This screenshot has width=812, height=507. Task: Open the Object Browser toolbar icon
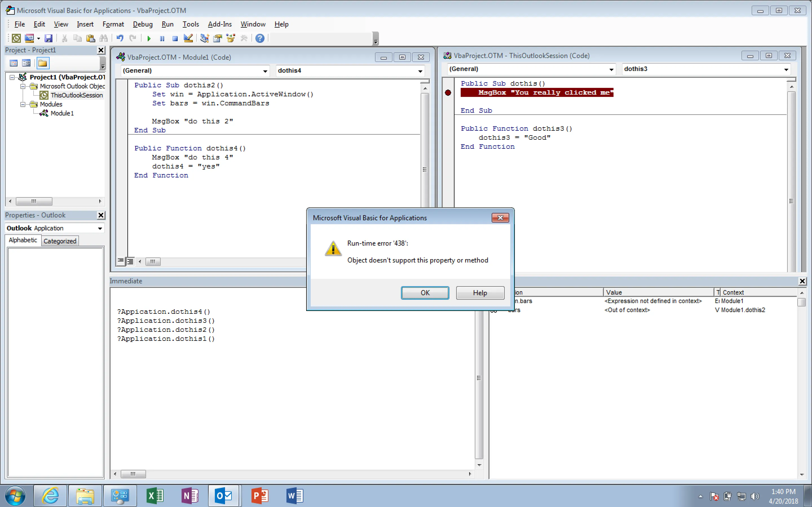(231, 39)
